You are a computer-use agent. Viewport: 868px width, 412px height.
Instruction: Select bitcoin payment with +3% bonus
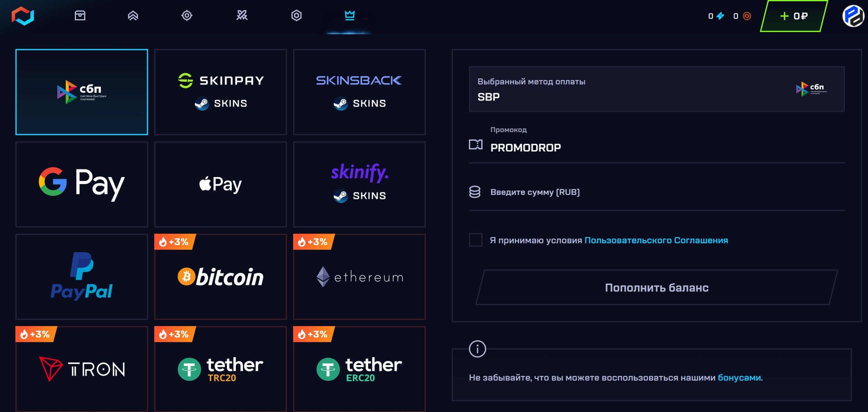(x=220, y=277)
